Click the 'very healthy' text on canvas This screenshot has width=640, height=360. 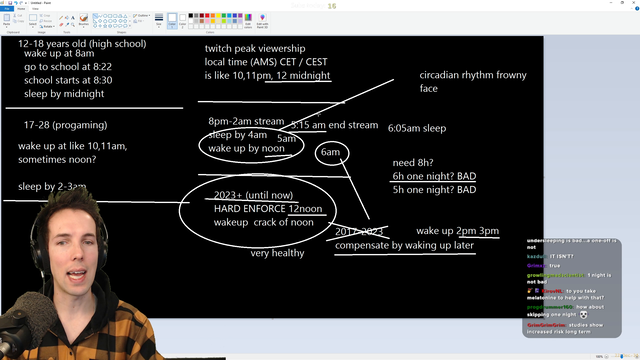277,253
